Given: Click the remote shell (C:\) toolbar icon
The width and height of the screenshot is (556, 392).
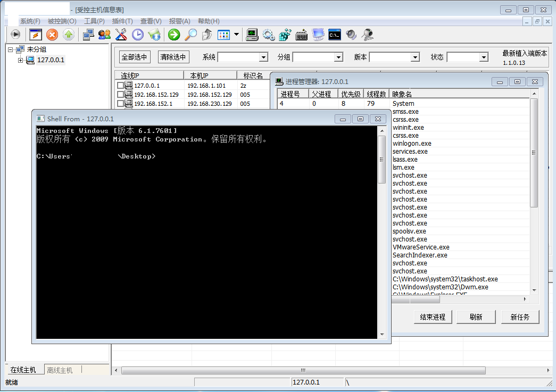Looking at the screenshot, I should [335, 35].
